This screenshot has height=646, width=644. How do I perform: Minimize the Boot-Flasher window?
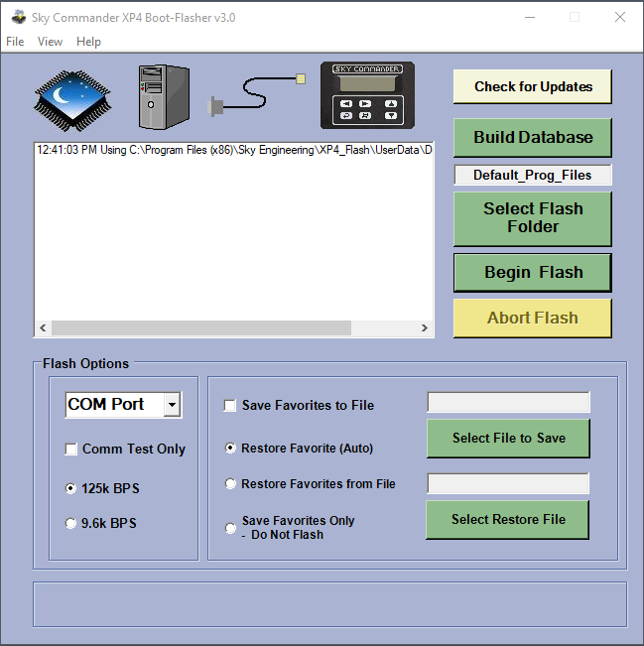[x=530, y=17]
